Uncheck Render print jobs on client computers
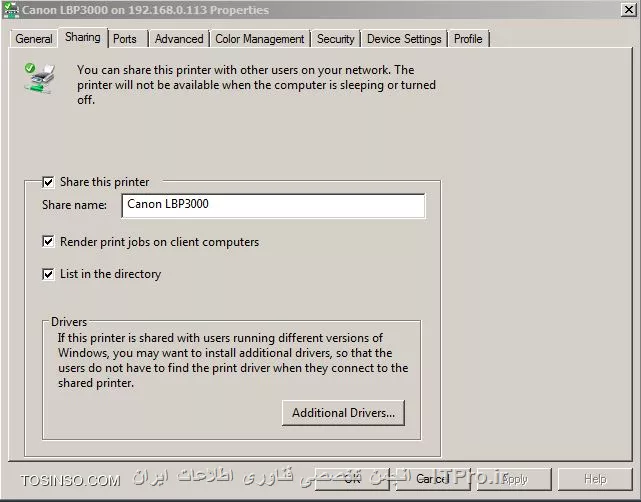641x502 pixels. pyautogui.click(x=48, y=242)
